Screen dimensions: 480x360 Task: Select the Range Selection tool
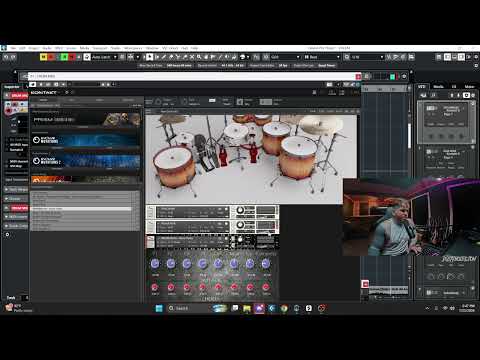pyautogui.click(x=157, y=57)
